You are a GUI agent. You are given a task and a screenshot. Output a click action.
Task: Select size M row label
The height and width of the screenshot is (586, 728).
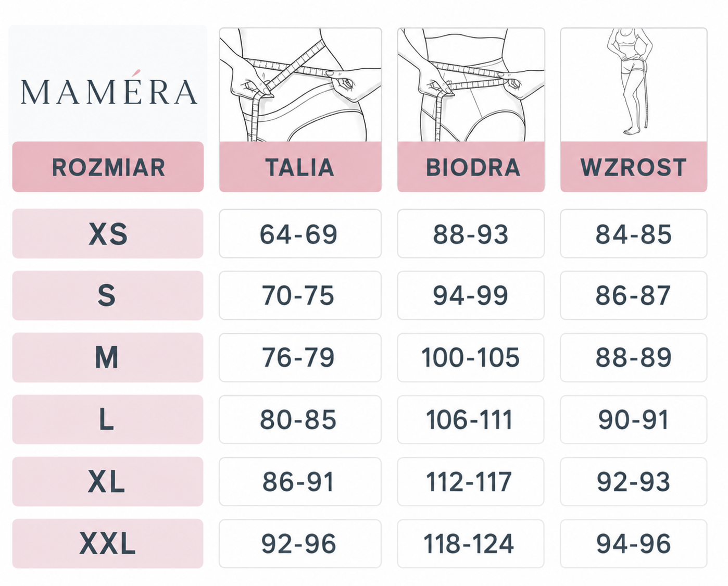pyautogui.click(x=108, y=357)
